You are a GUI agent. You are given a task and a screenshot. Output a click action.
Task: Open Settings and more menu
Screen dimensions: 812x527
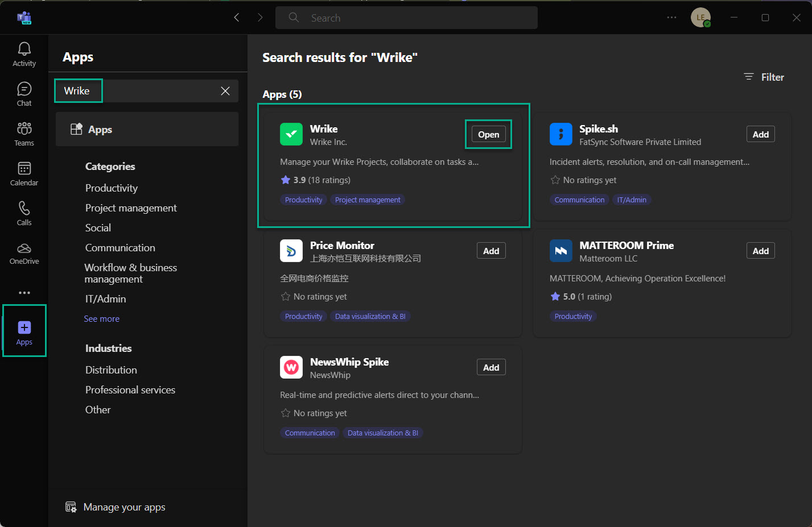[x=671, y=18]
